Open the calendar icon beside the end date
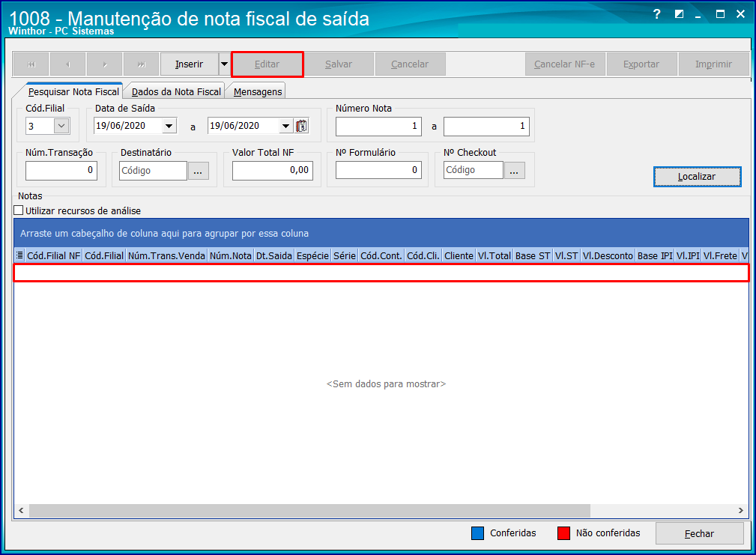This screenshot has width=756, height=555. point(301,125)
